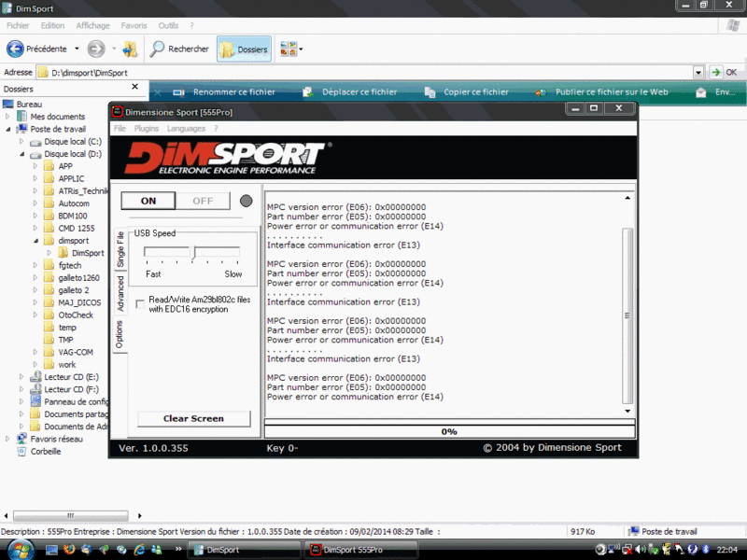Select Lecteur CD (E:) drive icon

[35, 377]
